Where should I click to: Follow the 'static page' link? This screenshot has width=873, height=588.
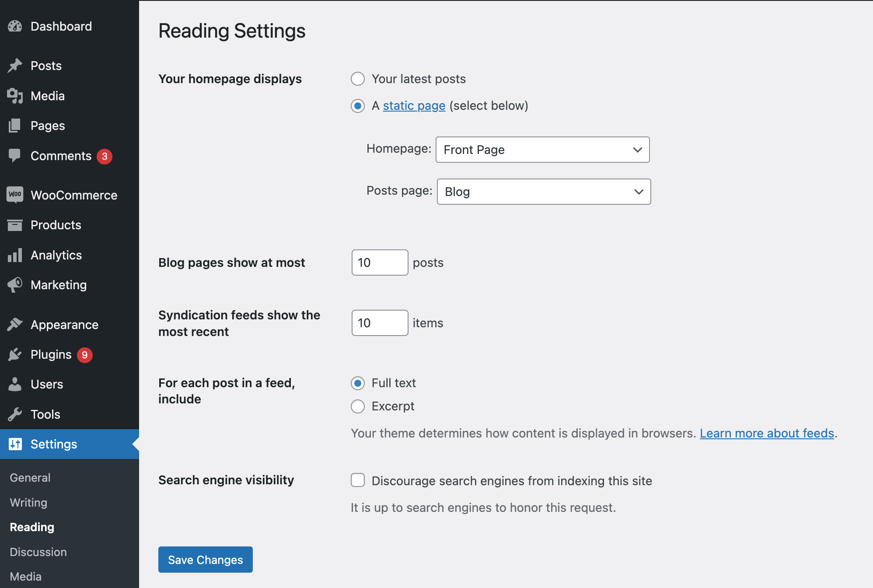point(414,106)
